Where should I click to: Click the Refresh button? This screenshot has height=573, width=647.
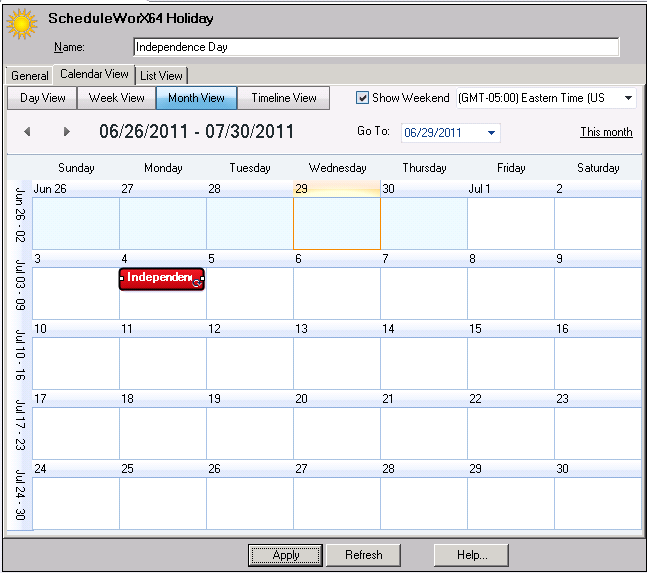coord(363,555)
